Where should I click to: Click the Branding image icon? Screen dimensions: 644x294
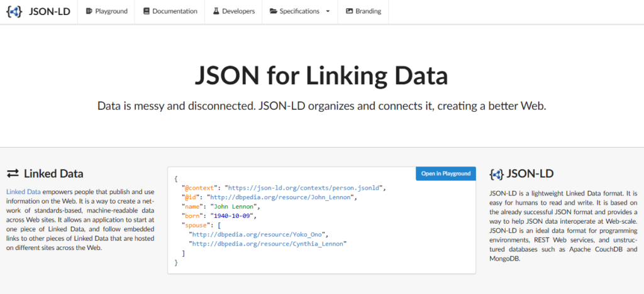point(349,11)
